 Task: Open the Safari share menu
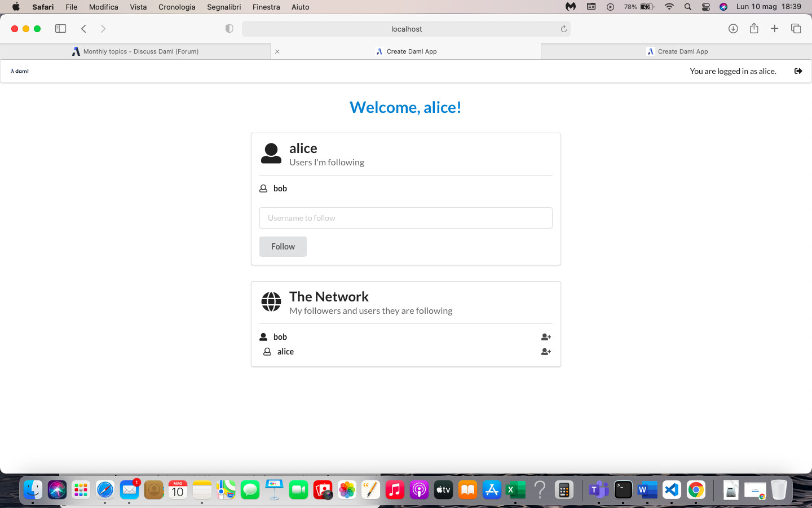point(754,29)
